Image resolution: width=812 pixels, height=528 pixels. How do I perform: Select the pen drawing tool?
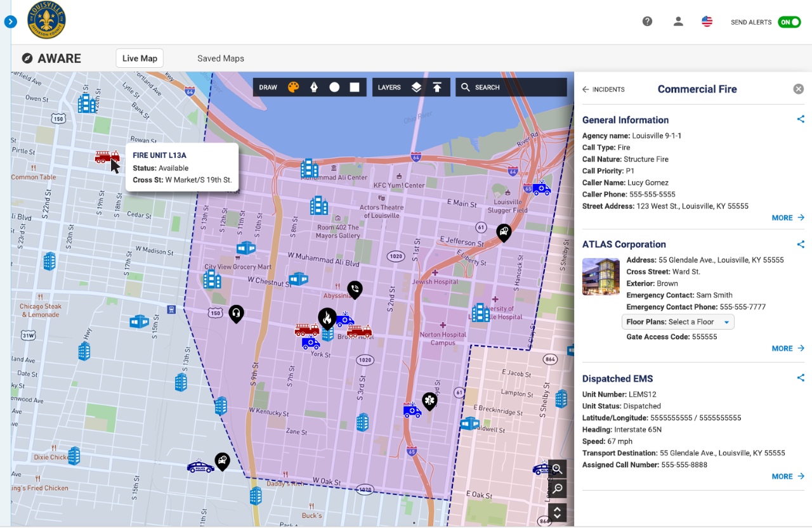(x=313, y=87)
